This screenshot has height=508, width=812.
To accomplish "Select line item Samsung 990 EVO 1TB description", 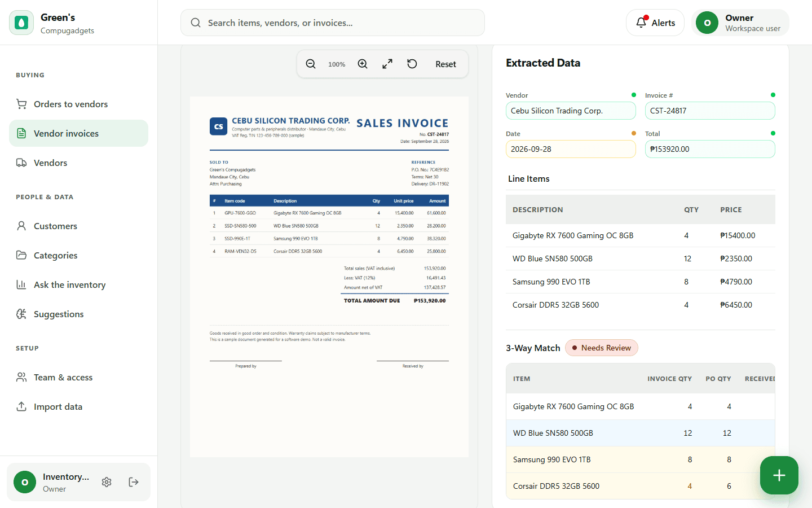I will [551, 282].
